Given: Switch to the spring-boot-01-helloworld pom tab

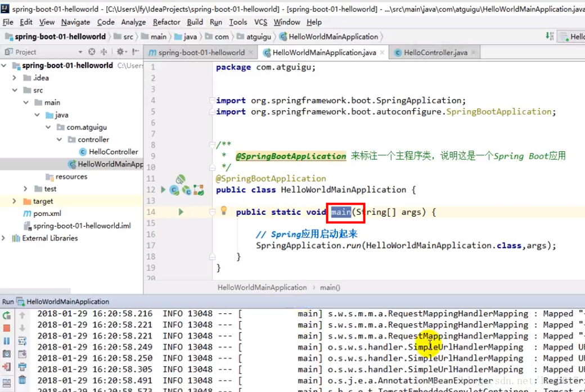Looking at the screenshot, I should [201, 53].
